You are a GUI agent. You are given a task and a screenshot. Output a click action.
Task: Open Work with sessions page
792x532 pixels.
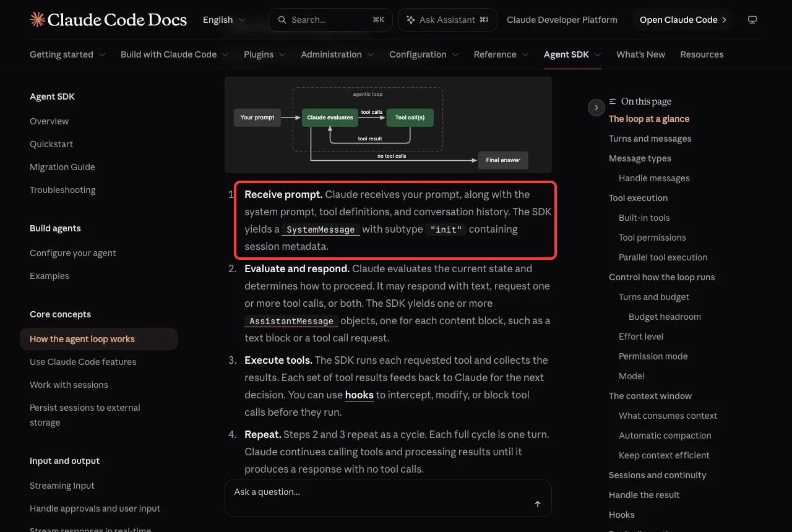69,385
